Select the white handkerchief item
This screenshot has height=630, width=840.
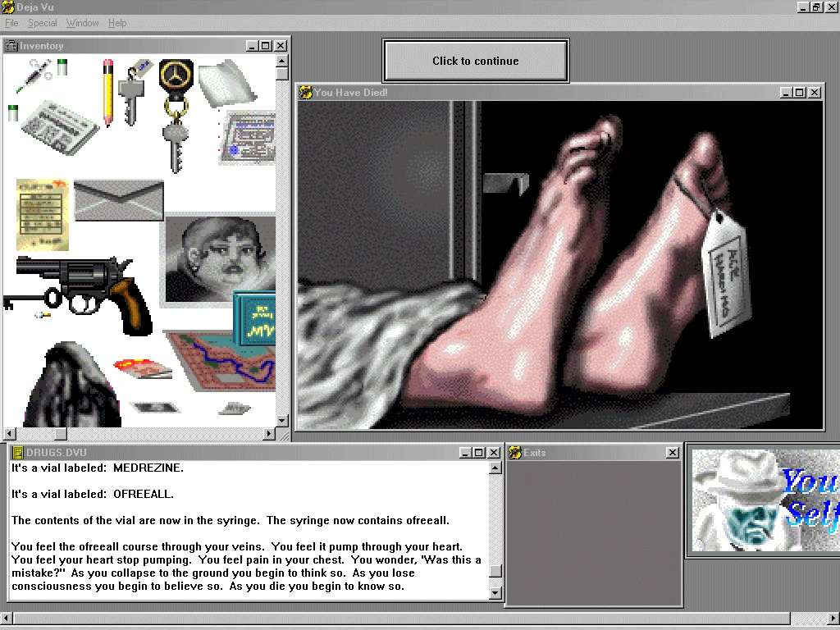click(228, 83)
